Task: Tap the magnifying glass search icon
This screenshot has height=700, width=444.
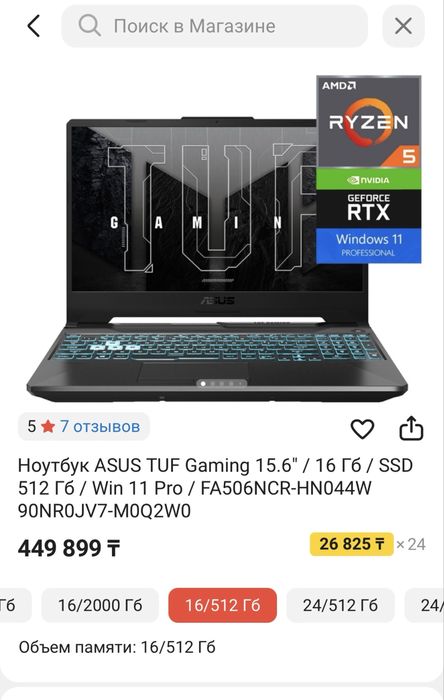Action: click(89, 26)
